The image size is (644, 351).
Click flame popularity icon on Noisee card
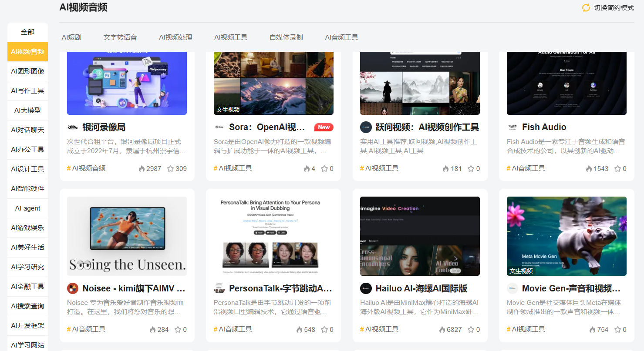click(x=152, y=330)
